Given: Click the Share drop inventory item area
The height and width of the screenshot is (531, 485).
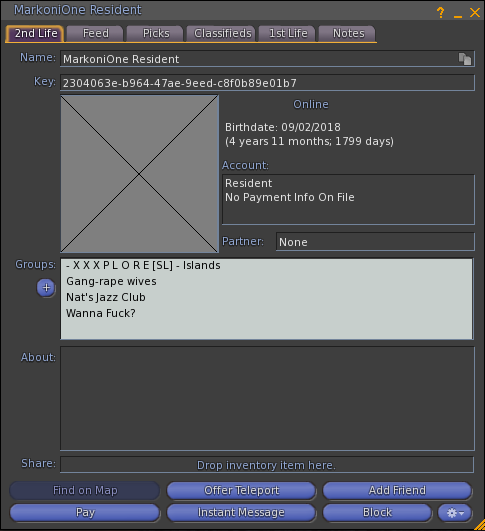Looking at the screenshot, I should tap(267, 465).
